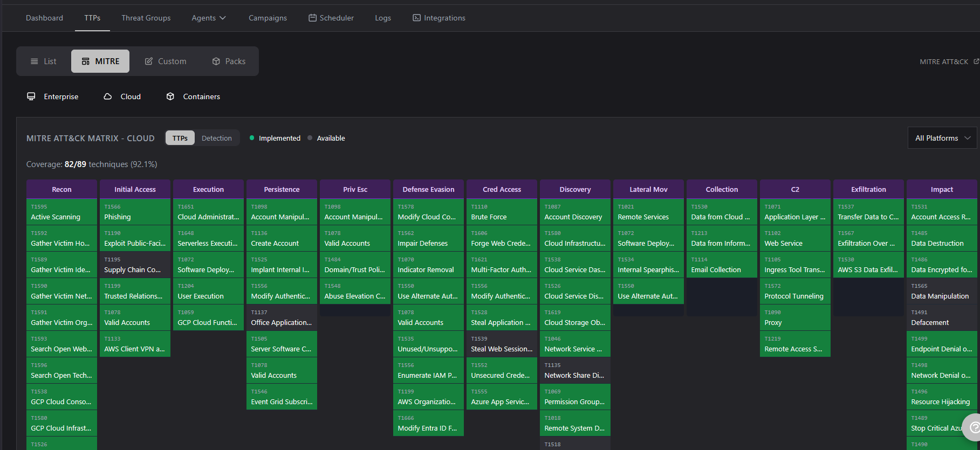The image size is (980, 450).
Task: Open T1110 Brute Force technique
Action: point(502,212)
